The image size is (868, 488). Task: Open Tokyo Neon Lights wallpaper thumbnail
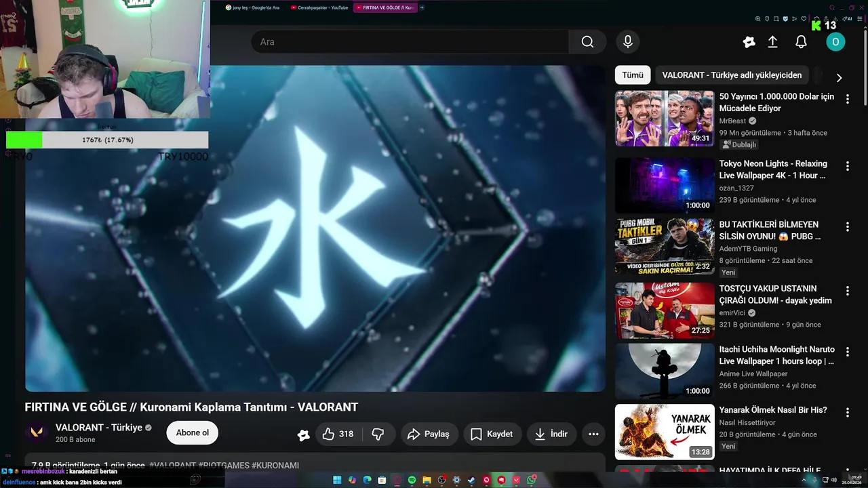[x=665, y=185]
